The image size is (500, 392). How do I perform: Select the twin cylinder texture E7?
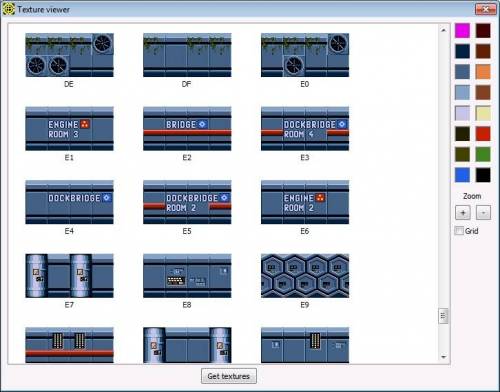(x=69, y=276)
